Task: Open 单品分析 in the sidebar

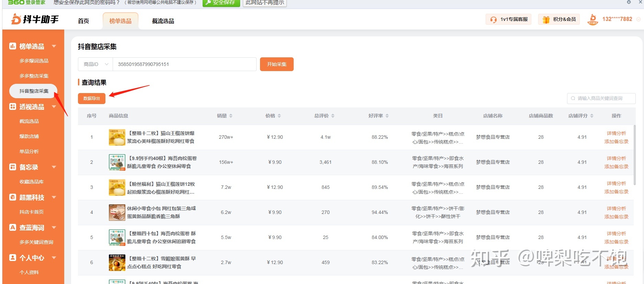Action: (x=29, y=151)
